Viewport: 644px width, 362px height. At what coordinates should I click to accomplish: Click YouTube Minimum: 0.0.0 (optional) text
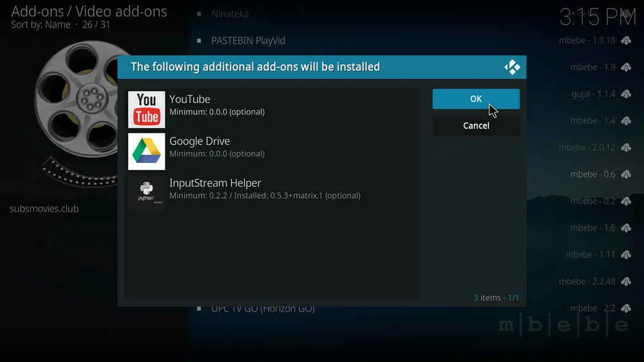click(217, 112)
